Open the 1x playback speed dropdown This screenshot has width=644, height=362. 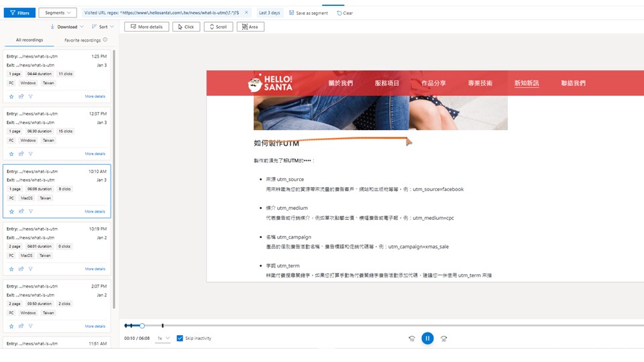(163, 338)
